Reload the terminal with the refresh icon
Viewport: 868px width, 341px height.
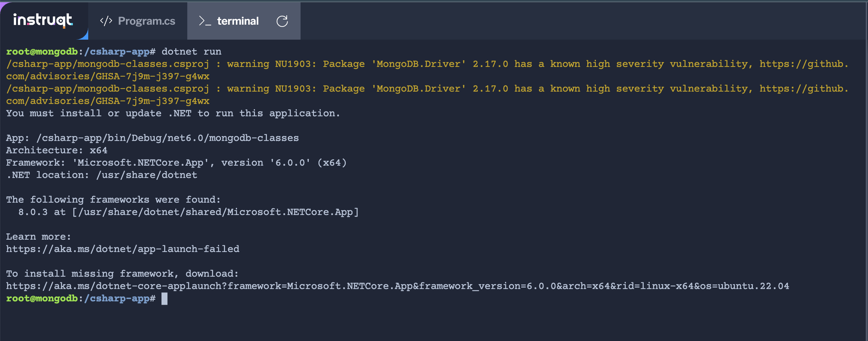click(282, 21)
